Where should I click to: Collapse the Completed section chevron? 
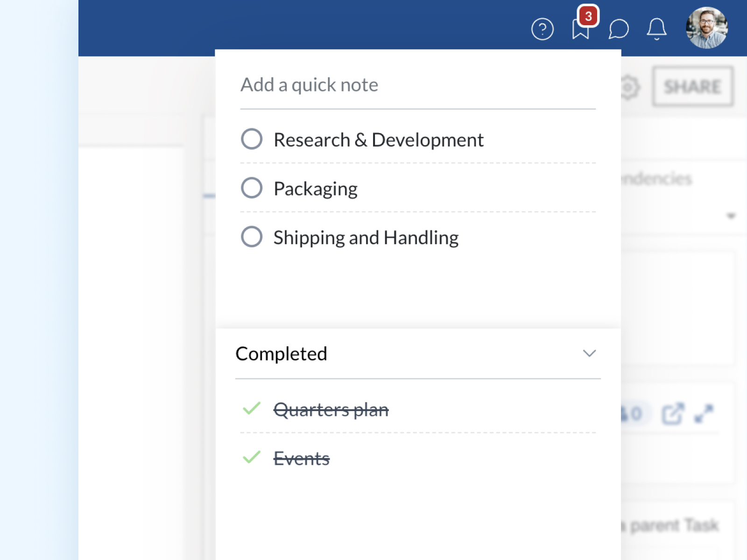589,353
